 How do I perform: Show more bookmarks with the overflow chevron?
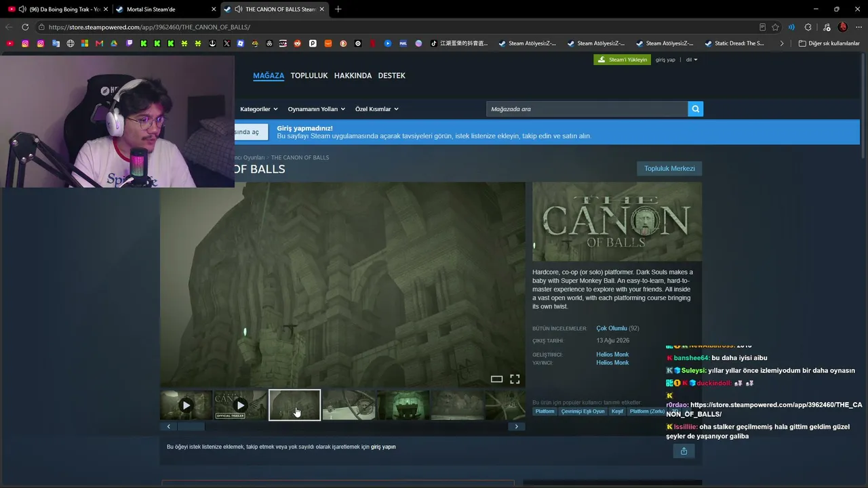click(x=782, y=43)
